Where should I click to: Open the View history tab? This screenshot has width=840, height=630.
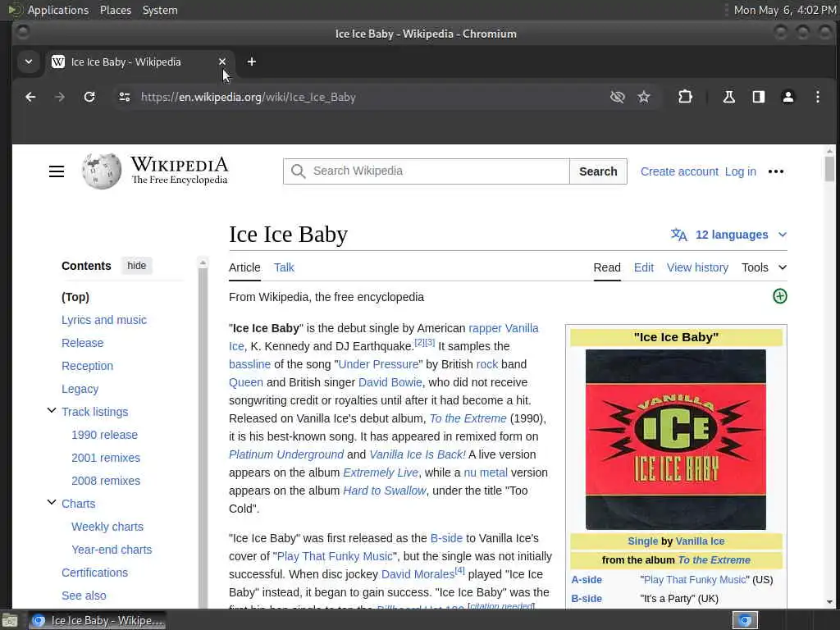(697, 267)
